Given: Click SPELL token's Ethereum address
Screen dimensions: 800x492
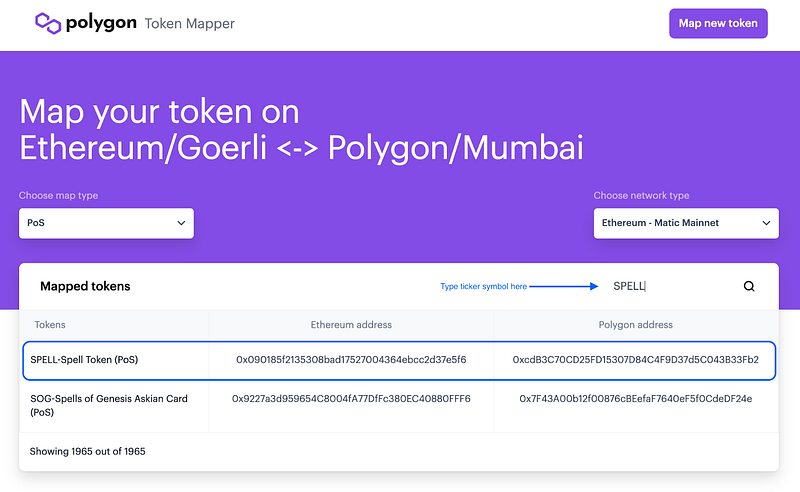Looking at the screenshot, I should pyautogui.click(x=351, y=360).
